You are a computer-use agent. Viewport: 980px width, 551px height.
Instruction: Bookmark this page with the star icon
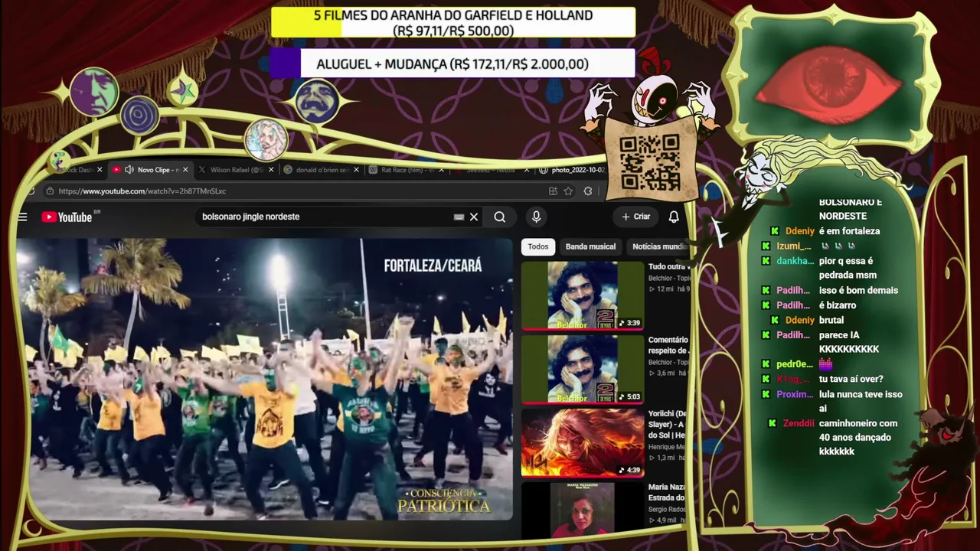(x=568, y=191)
